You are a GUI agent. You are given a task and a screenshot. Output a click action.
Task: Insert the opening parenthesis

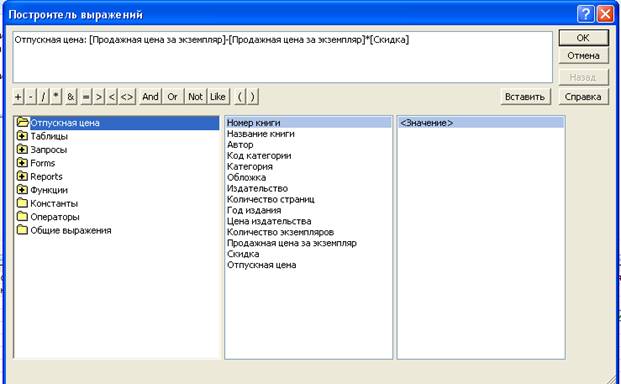coord(240,97)
